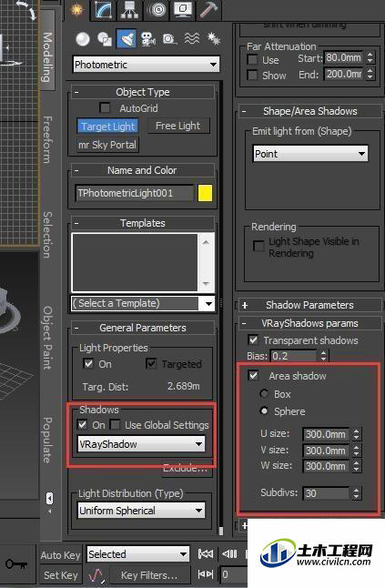Toggle the Targeted checkbox
This screenshot has width=385, height=588.
coord(151,363)
